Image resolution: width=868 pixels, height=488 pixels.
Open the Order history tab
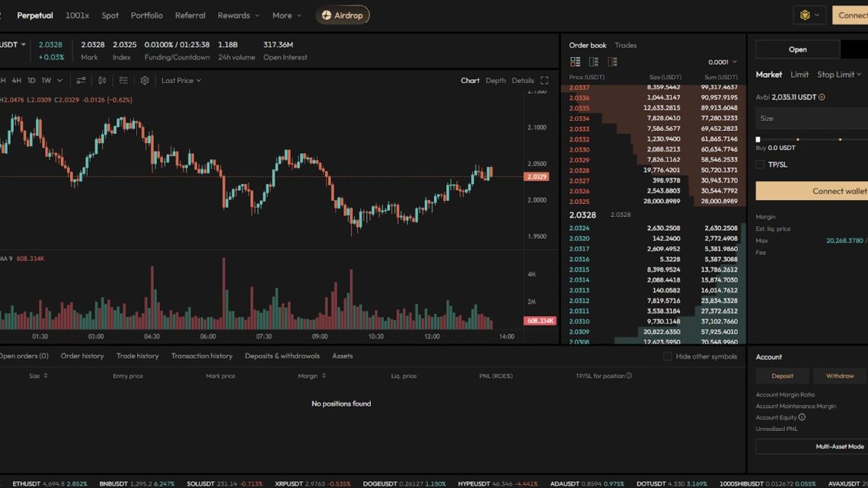point(82,356)
